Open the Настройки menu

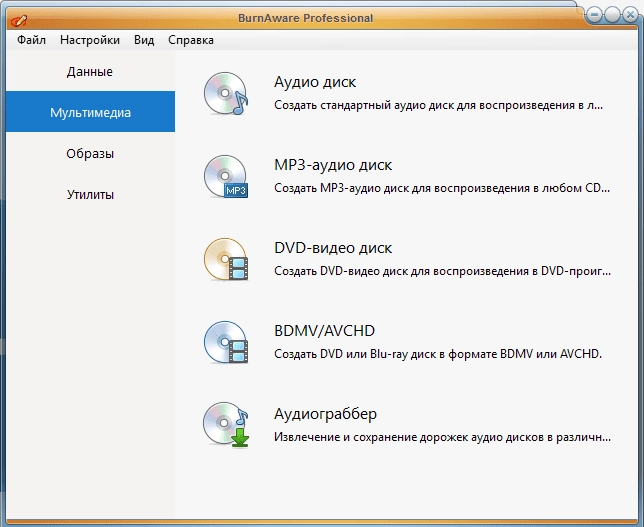click(x=90, y=40)
